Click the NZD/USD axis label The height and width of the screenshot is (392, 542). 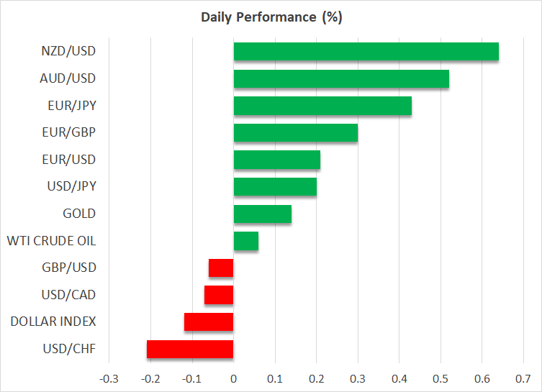click(68, 52)
